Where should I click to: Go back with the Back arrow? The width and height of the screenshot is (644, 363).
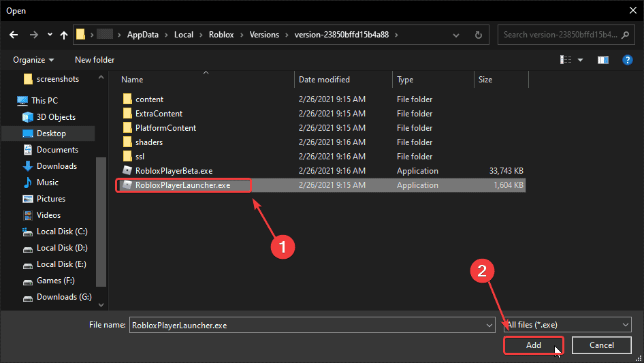[14, 35]
